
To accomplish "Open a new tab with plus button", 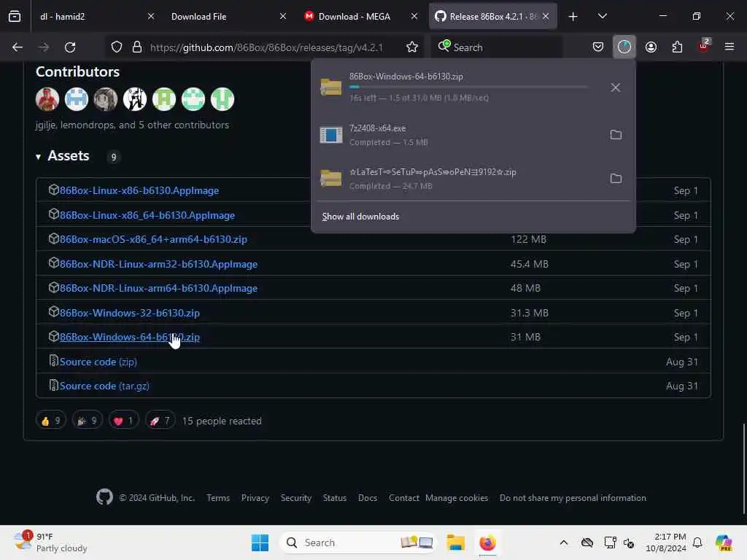I will [573, 17].
